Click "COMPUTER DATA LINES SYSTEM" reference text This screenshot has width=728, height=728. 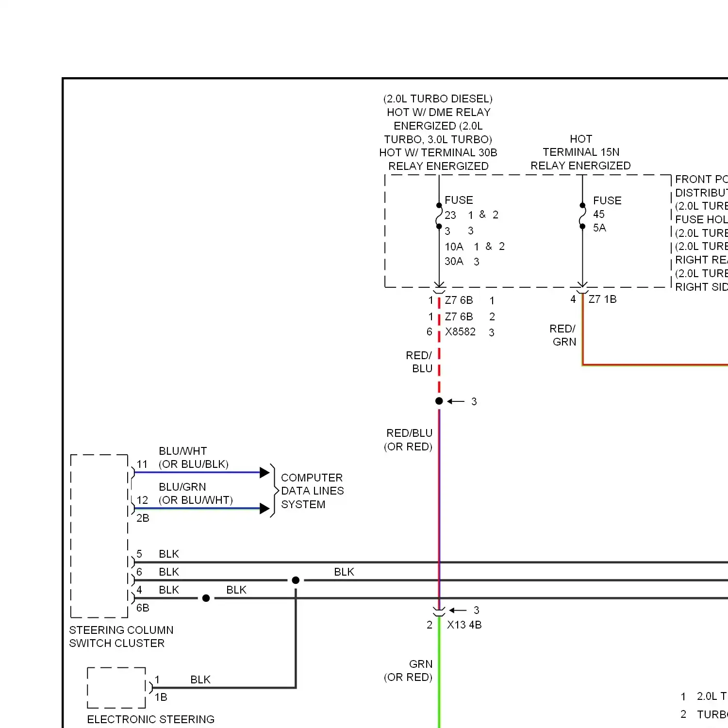312,491
